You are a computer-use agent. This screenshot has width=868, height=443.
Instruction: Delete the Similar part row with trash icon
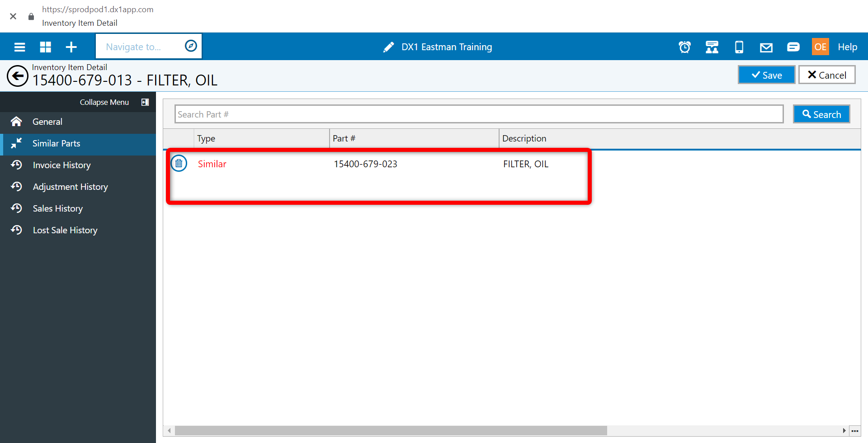click(179, 163)
